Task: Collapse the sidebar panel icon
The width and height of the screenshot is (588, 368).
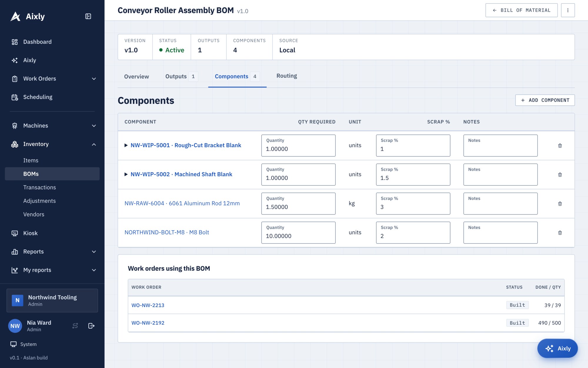Action: (88, 16)
